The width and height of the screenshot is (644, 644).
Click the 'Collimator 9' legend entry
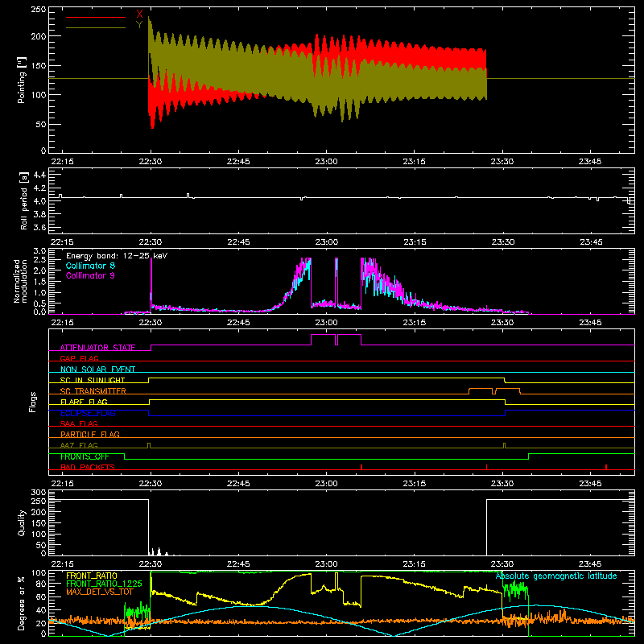coord(90,275)
